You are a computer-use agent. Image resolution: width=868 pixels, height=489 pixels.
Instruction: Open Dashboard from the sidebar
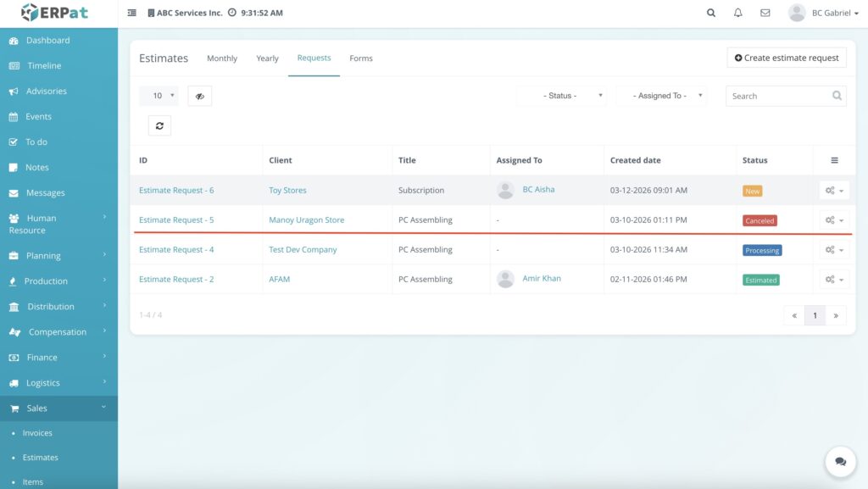tap(47, 41)
